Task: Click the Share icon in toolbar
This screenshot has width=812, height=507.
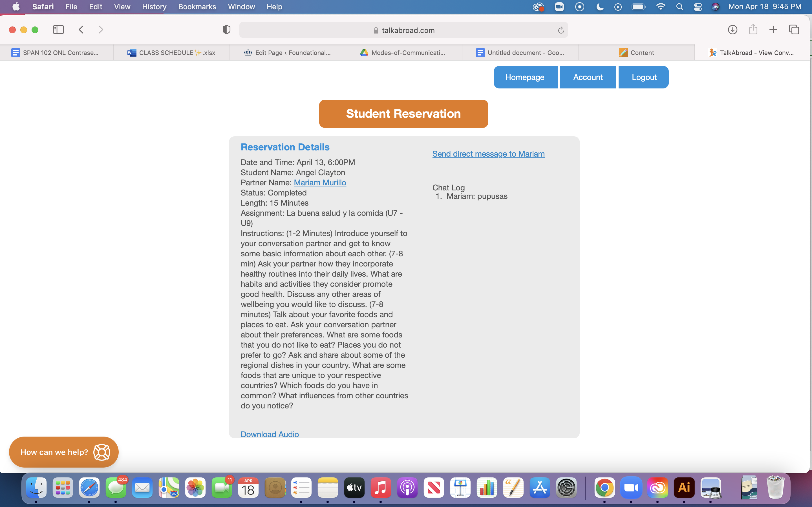Action: point(753,30)
